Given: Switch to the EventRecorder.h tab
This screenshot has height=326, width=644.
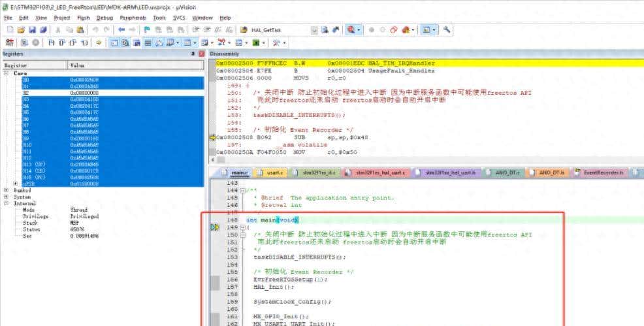Looking at the screenshot, I should [x=599, y=173].
